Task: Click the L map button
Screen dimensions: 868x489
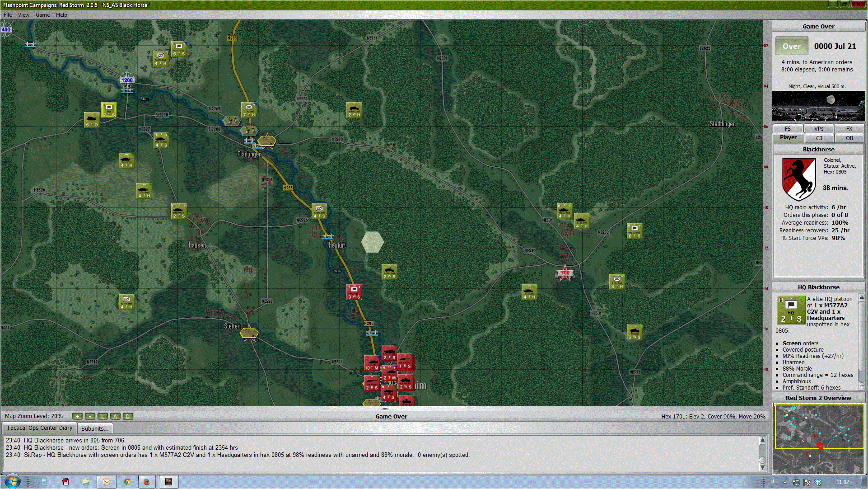Action: [103, 416]
